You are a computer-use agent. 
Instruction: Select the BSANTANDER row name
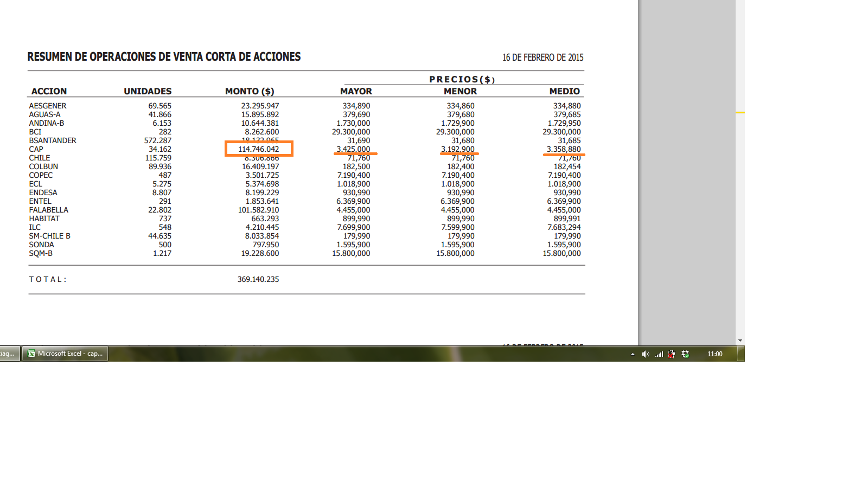(53, 140)
